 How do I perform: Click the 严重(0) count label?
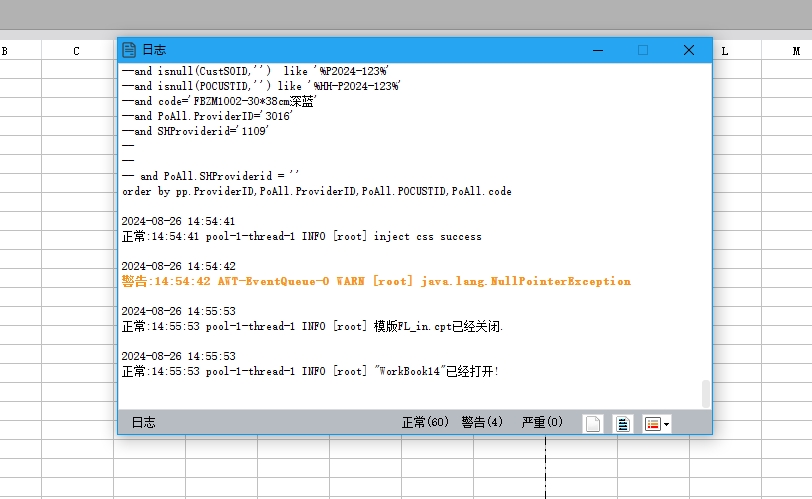(542, 422)
